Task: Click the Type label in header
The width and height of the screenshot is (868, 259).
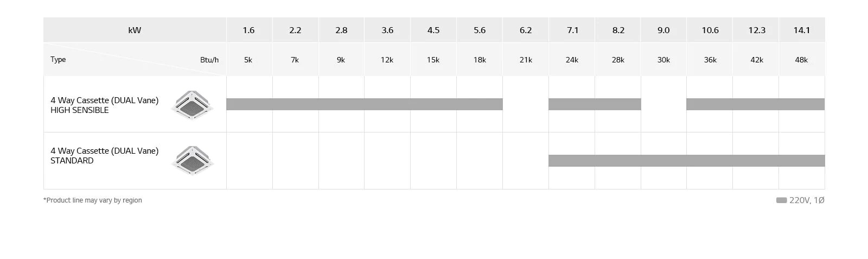Action: point(58,59)
